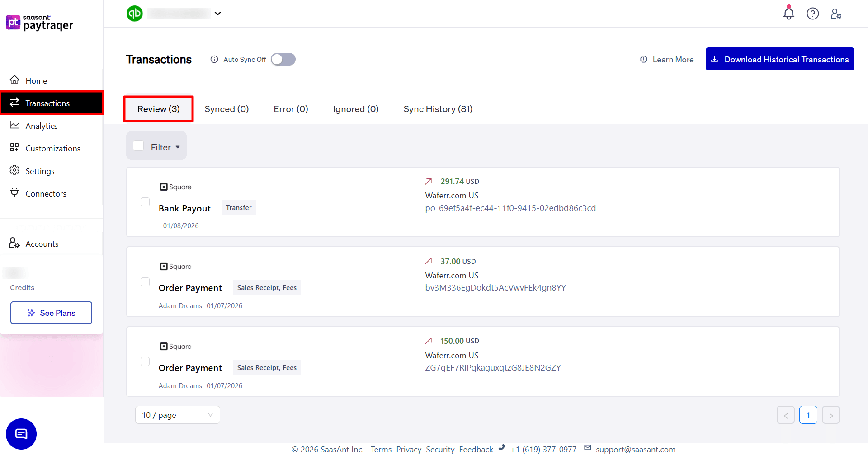Go to next page arrow

coord(831,415)
